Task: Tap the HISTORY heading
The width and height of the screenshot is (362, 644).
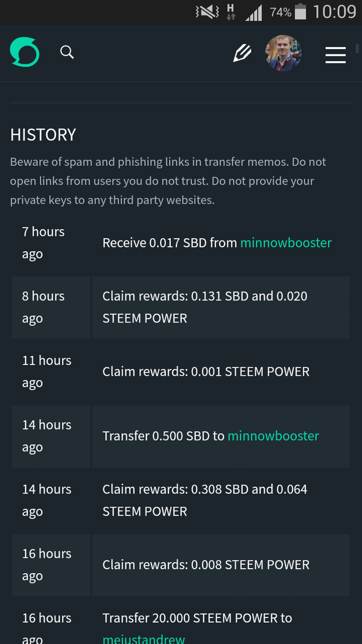Action: (x=43, y=135)
